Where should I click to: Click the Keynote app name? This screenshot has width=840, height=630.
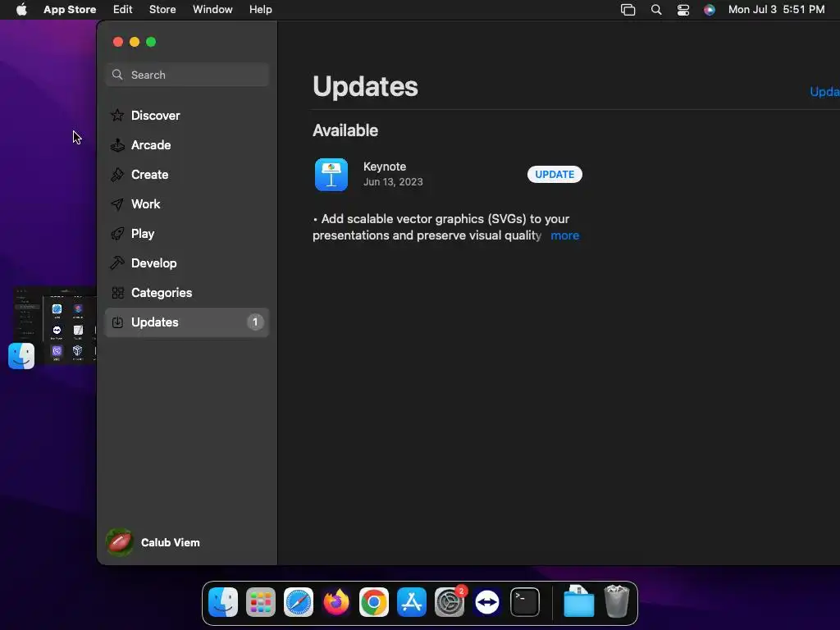tap(385, 167)
